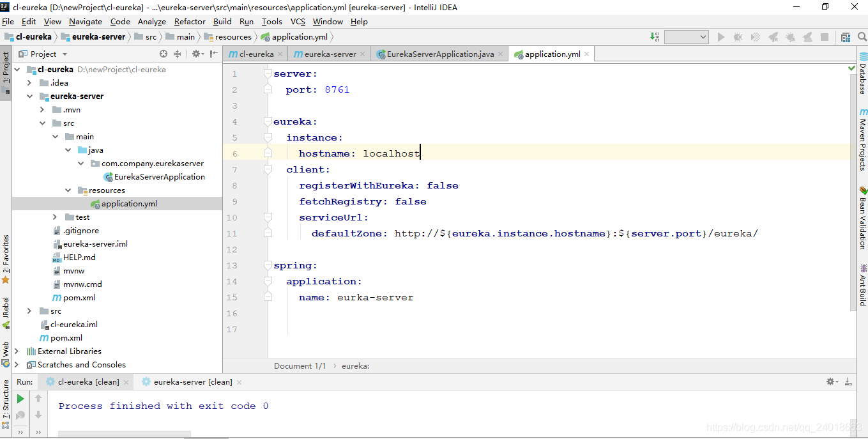Open Project Structure toolbar icon

coord(846,37)
